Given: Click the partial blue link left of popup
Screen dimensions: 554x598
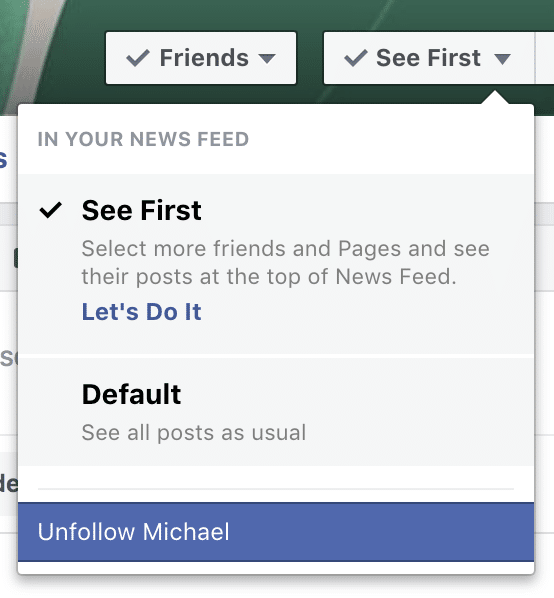Looking at the screenshot, I should pyautogui.click(x=3, y=159).
